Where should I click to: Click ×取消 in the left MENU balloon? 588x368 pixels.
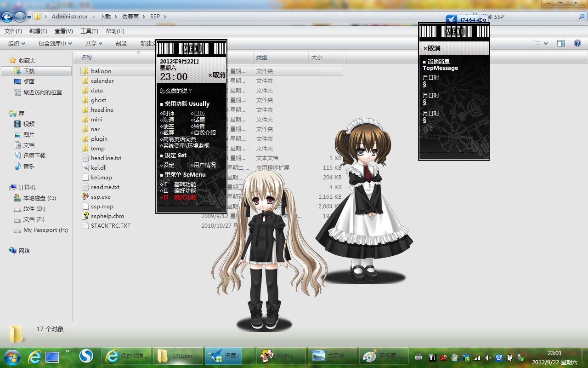coord(217,75)
